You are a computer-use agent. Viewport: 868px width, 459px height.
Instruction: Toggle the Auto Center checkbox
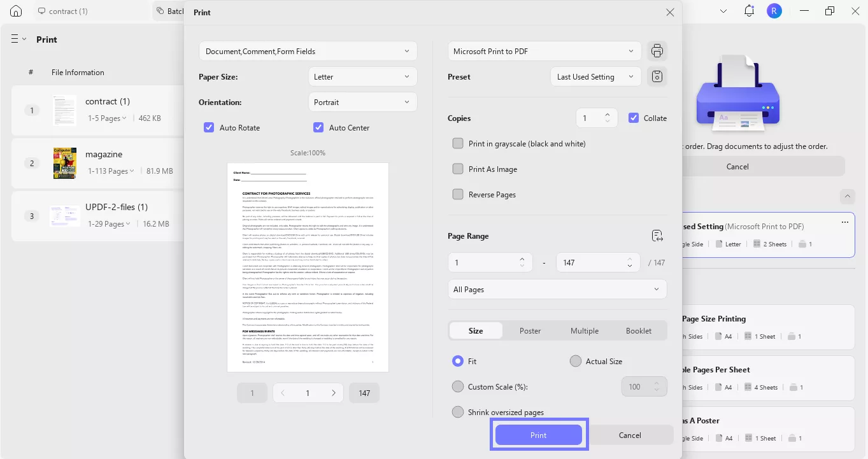pyautogui.click(x=318, y=127)
